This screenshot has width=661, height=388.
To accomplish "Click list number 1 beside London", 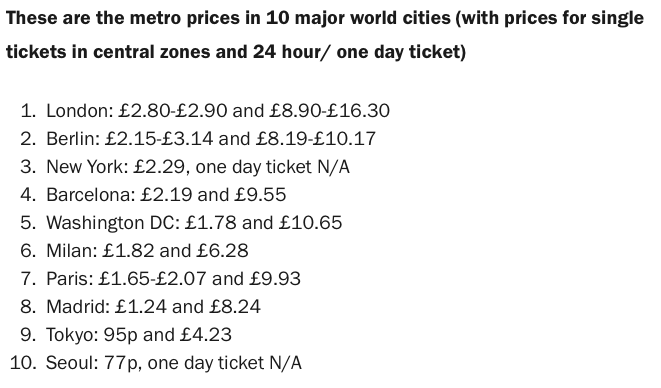I will 28,111.
